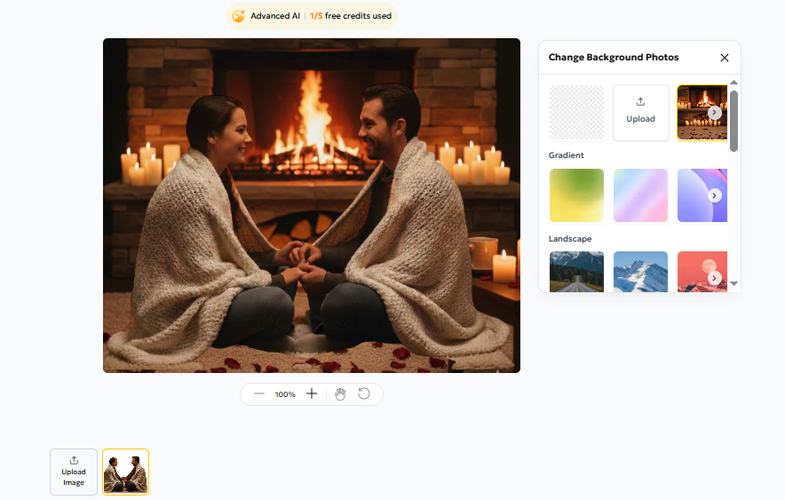Select the mountain road landscape thumbnail
The width and height of the screenshot is (785, 500).
pos(577,271)
